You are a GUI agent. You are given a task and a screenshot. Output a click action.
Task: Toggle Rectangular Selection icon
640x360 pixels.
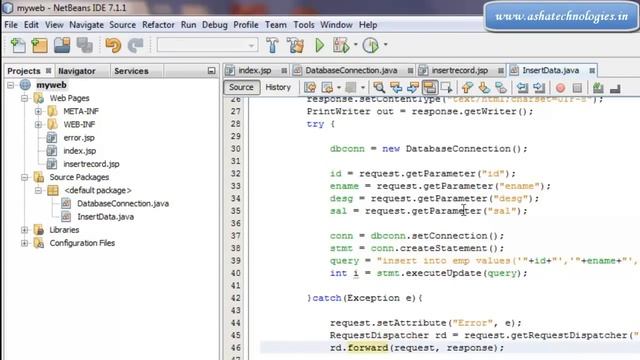[447, 87]
